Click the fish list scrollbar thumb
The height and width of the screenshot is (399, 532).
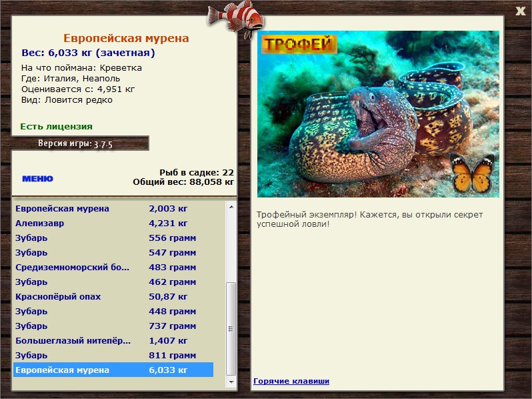click(231, 328)
